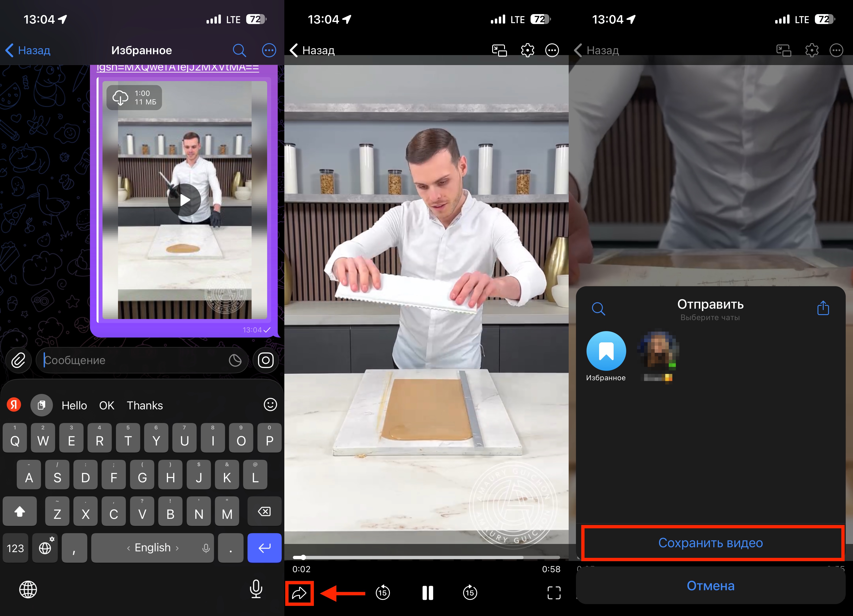Viewport: 853px width, 616px height.
Task: Rewind video by 15 seconds
Action: (383, 593)
